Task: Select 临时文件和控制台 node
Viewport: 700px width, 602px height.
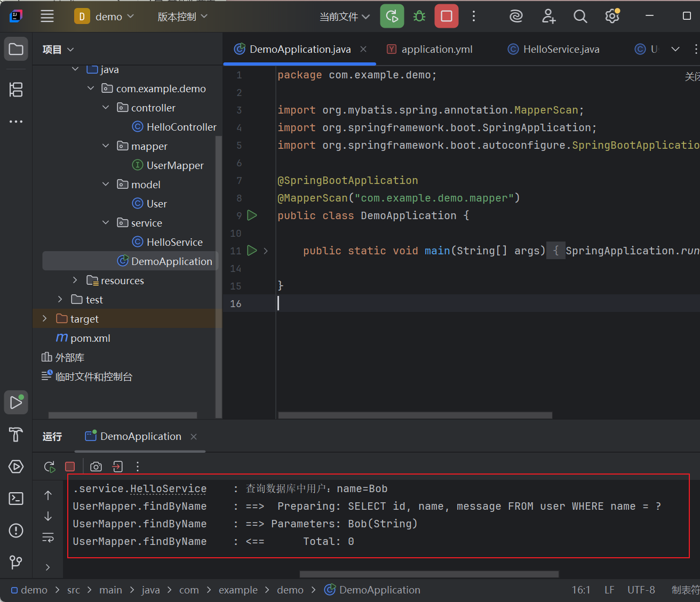Action: tap(87, 376)
